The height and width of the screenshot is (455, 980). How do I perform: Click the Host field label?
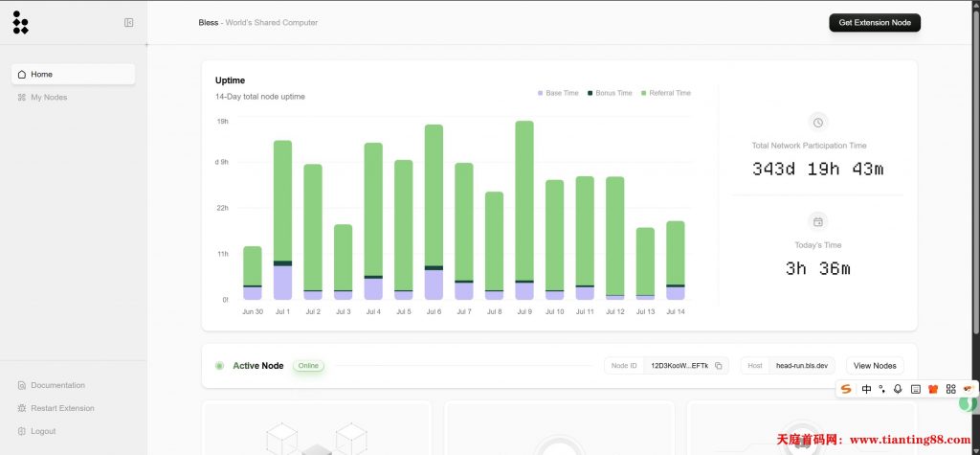(x=755, y=366)
